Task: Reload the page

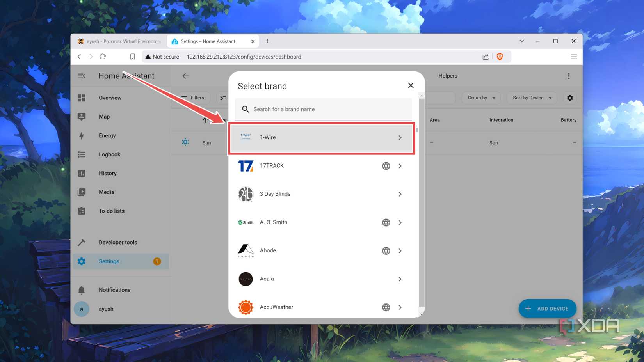Action: (103, 57)
